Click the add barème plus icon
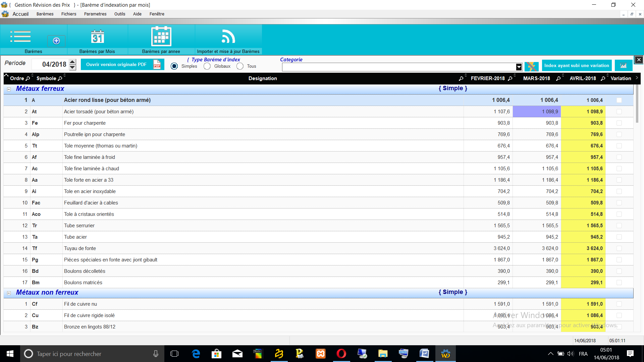Screen dimensions: 644x362 click(56, 41)
